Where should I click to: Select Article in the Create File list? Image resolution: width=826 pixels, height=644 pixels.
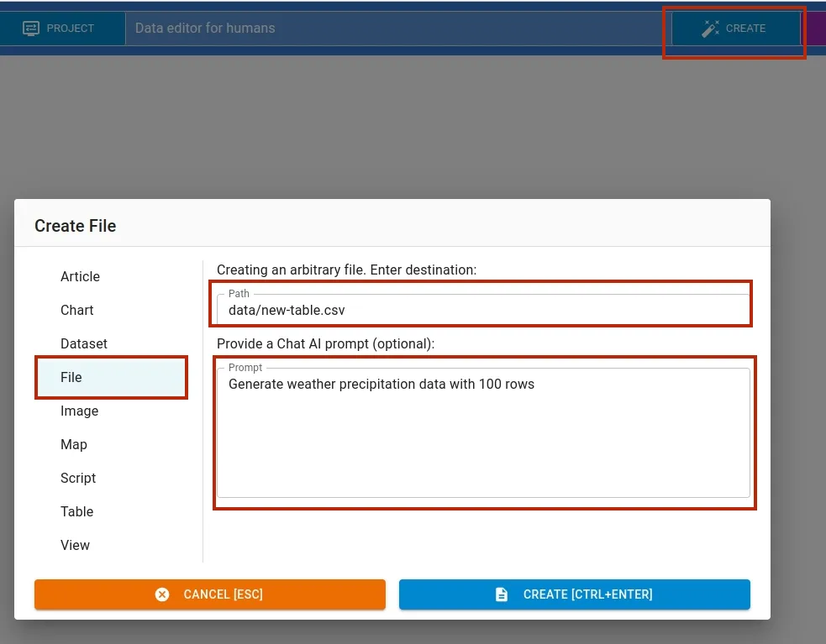80,277
